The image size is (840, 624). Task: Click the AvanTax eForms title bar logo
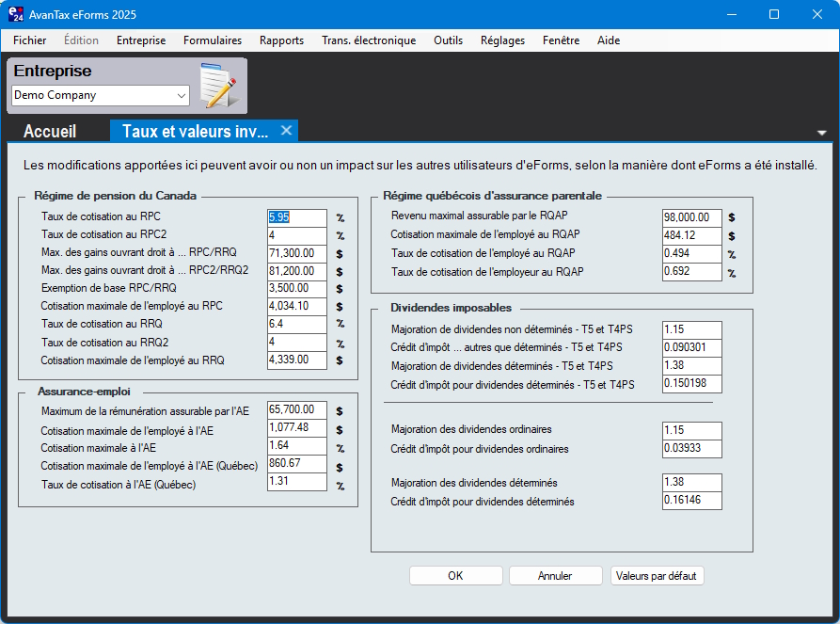point(16,14)
